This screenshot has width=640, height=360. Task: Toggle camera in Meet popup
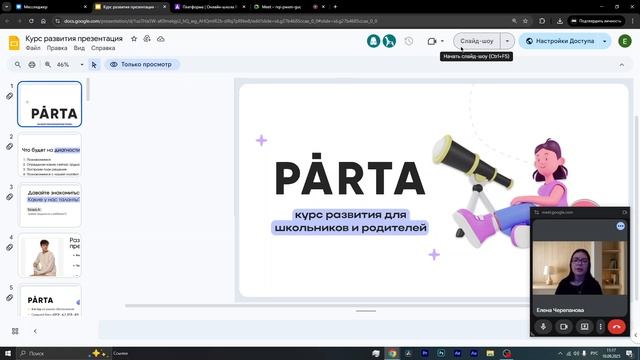click(564, 327)
